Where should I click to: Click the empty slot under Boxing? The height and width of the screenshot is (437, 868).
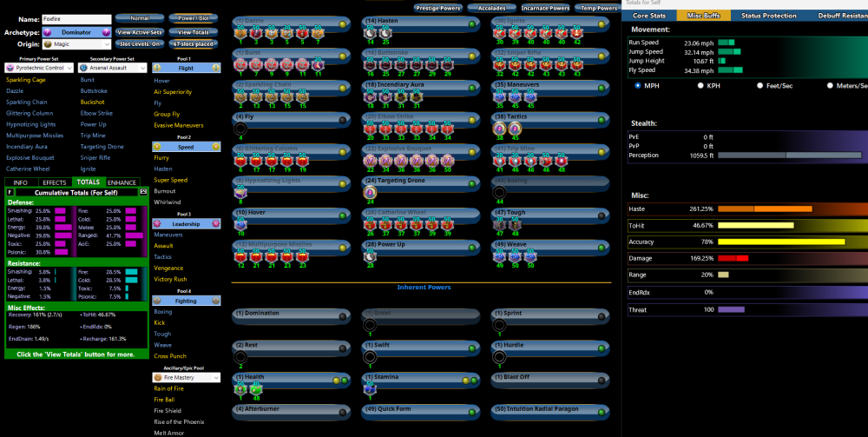click(x=501, y=192)
